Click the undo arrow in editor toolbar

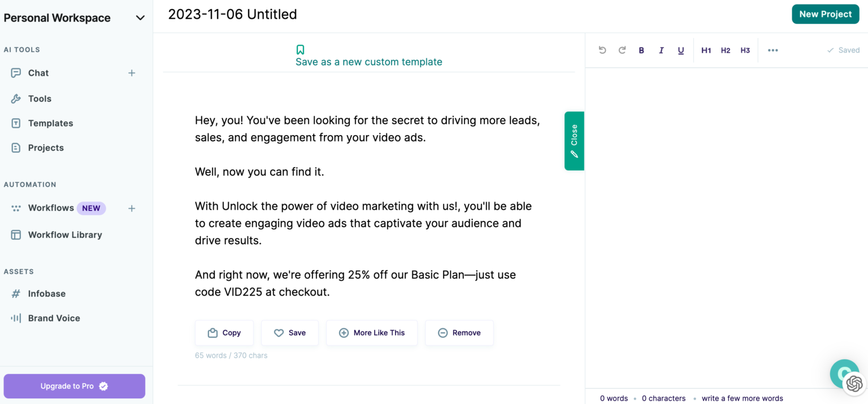click(602, 50)
